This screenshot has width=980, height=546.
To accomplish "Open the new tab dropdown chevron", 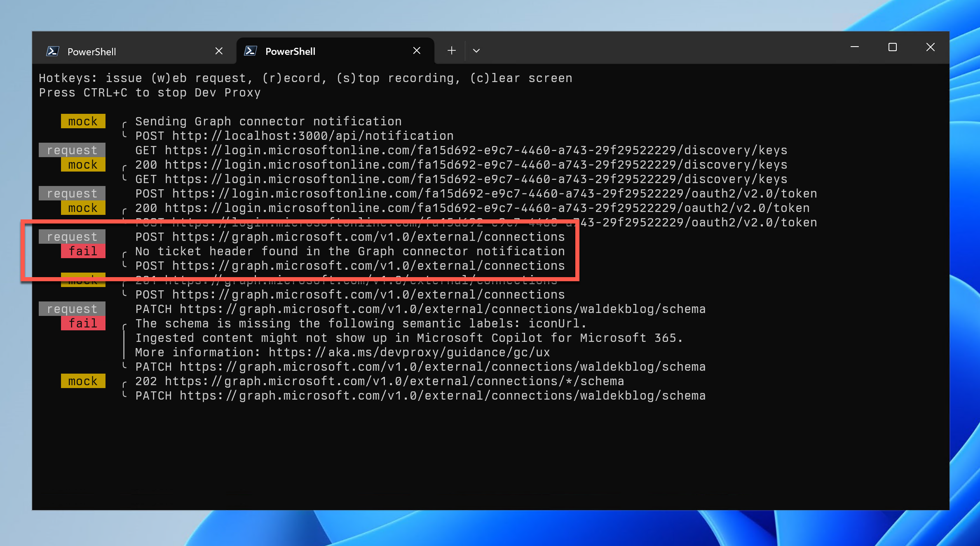I will (476, 50).
